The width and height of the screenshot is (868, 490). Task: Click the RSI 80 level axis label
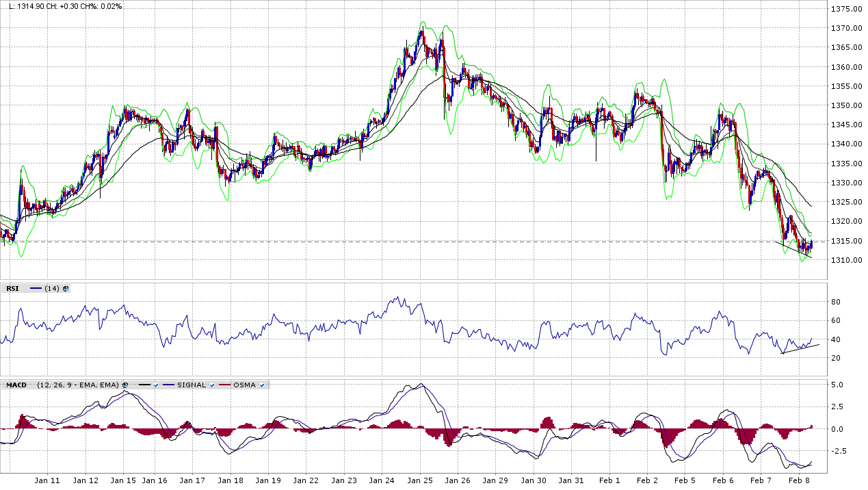click(835, 302)
